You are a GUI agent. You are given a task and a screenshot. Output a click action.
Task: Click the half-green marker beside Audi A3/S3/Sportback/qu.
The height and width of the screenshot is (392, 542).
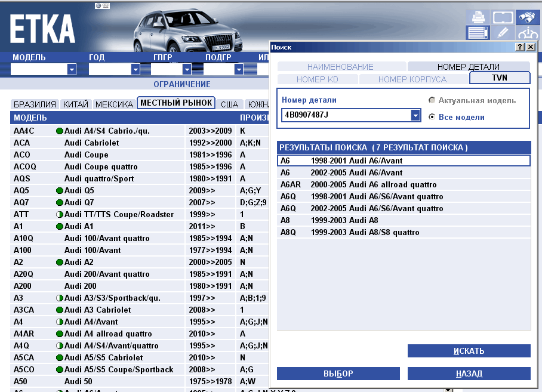point(60,298)
